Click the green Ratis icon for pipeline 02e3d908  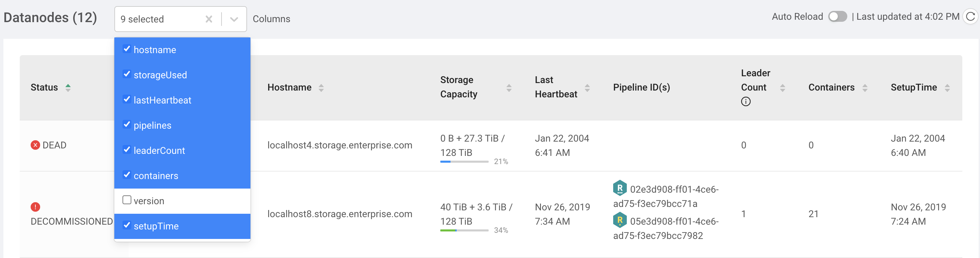[x=620, y=188]
